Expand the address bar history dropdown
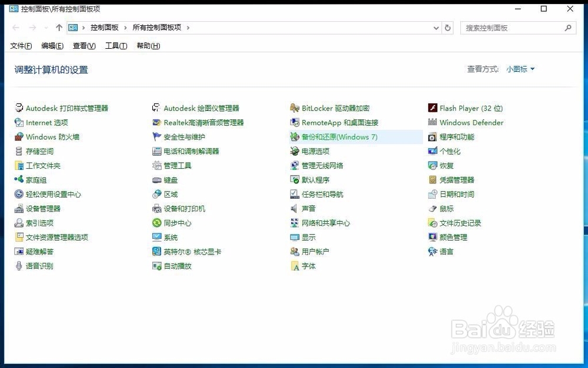Viewport: 588px width, 368px height. click(x=436, y=27)
